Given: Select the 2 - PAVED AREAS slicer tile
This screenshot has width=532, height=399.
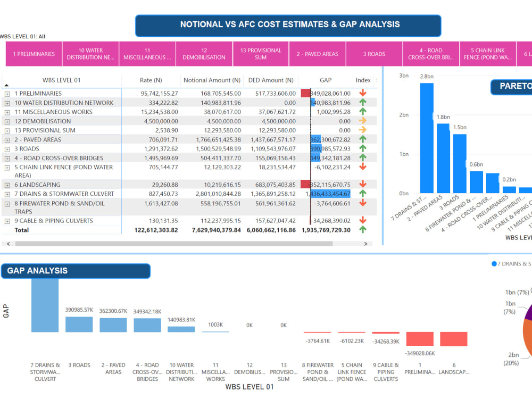Looking at the screenshot, I should pos(317,54).
